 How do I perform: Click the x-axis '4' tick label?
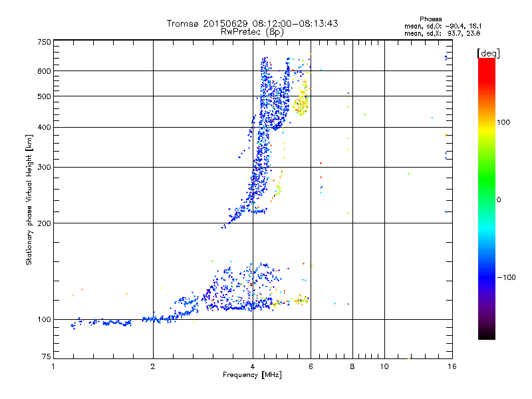[x=253, y=366]
